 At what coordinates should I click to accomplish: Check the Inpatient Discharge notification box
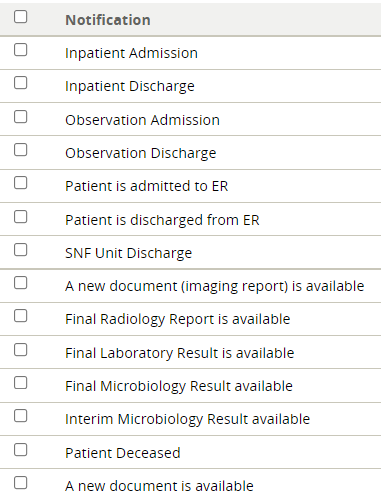(x=20, y=83)
